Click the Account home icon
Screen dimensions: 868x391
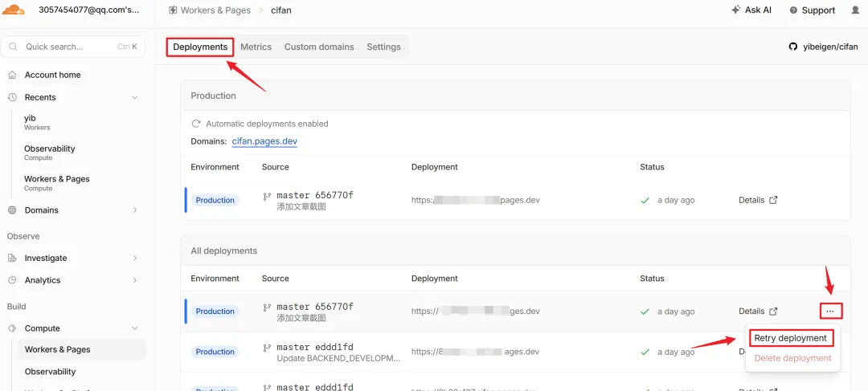coord(12,75)
